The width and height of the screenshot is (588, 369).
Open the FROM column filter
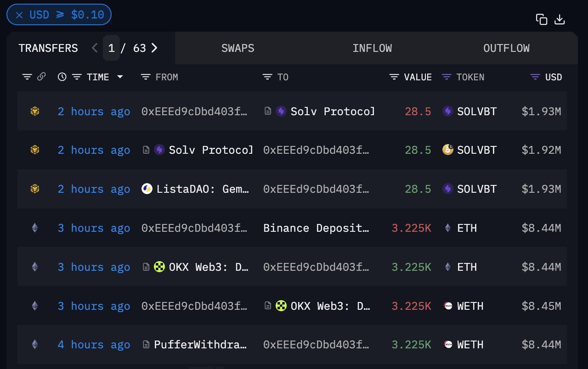pos(146,77)
